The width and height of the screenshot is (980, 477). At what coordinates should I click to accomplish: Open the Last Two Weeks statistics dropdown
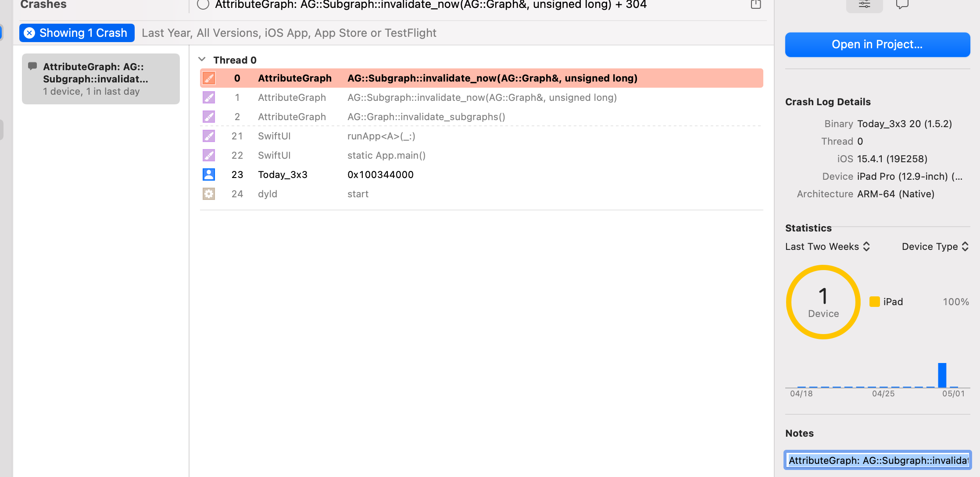point(827,246)
